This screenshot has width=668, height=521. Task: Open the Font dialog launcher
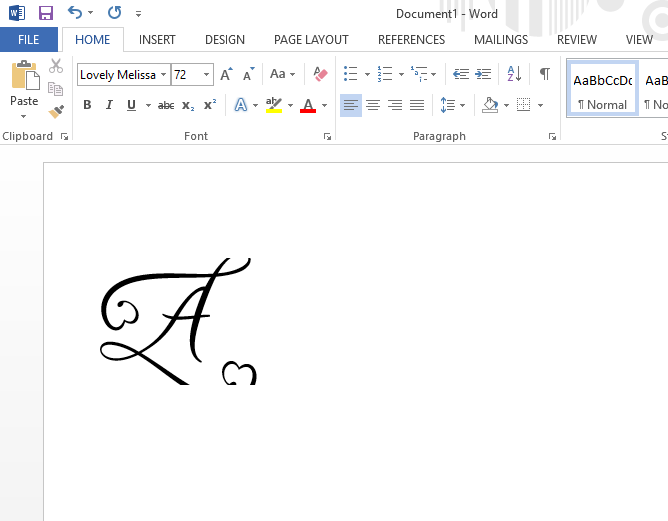327,136
